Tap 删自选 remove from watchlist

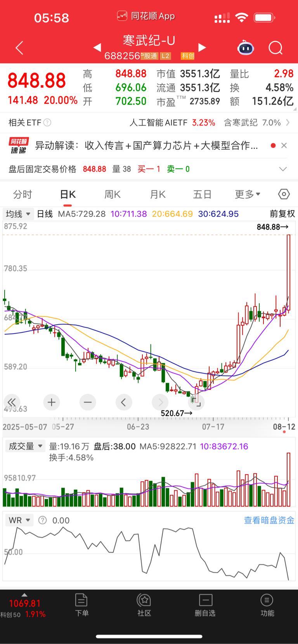(205, 605)
